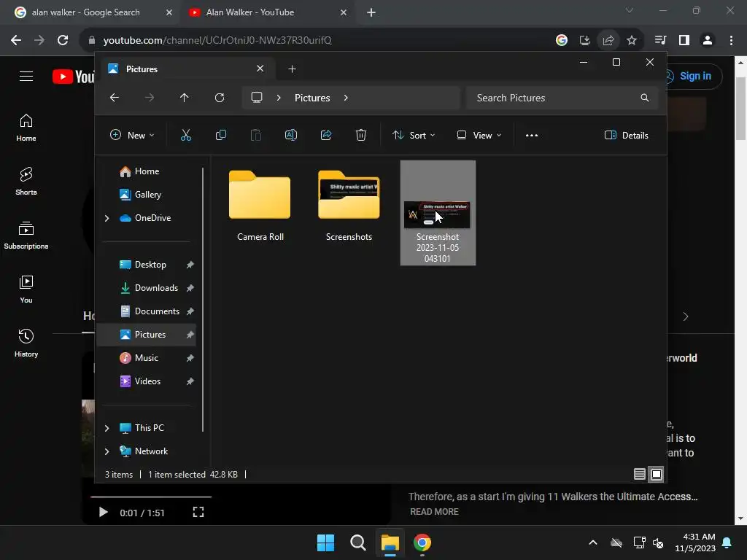Screen dimensions: 747x560
Task: Open the View dropdown
Action: (479, 135)
